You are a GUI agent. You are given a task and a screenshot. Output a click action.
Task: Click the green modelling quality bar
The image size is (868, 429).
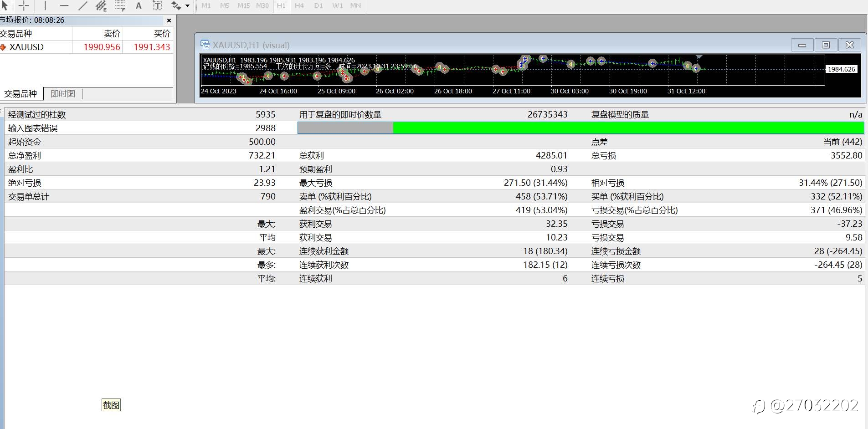pos(628,128)
